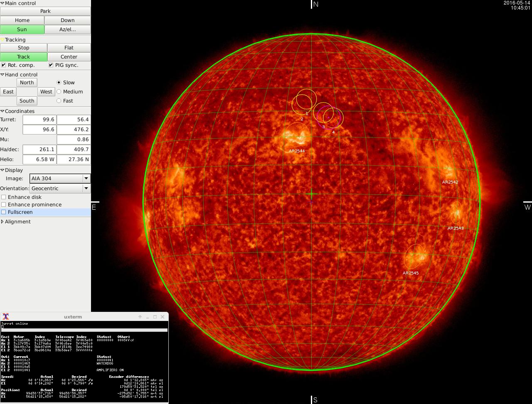Image resolution: width=532 pixels, height=404 pixels.
Task: Select the AR2543 active region ellipse
Action: point(456,212)
